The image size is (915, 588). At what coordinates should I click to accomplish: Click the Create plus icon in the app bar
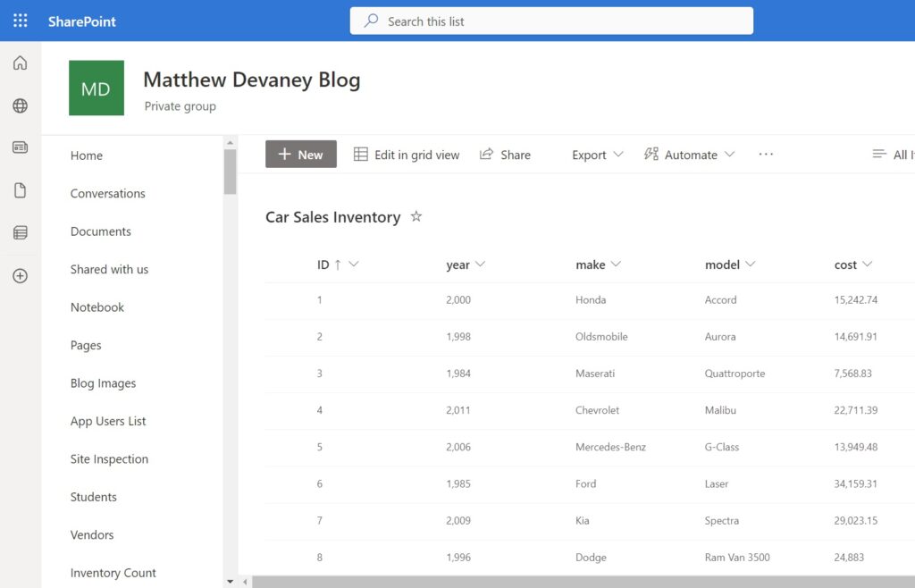point(20,276)
